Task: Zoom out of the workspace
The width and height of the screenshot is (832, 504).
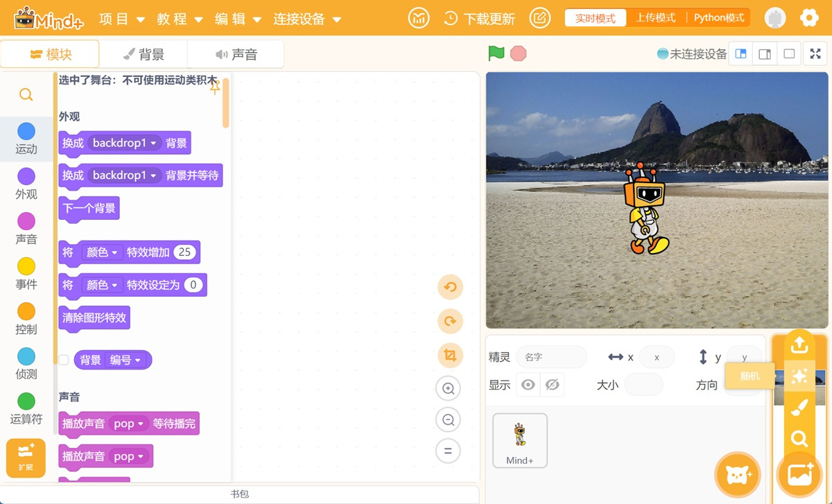Action: tap(448, 420)
